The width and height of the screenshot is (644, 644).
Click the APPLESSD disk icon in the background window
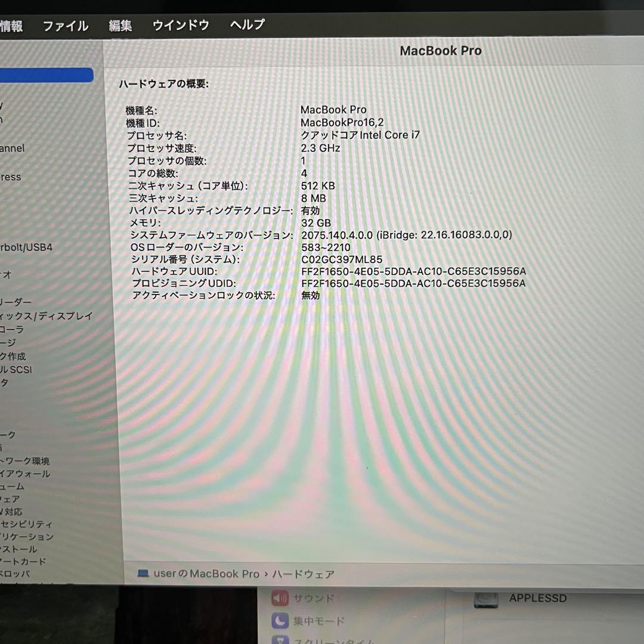pos(486,599)
